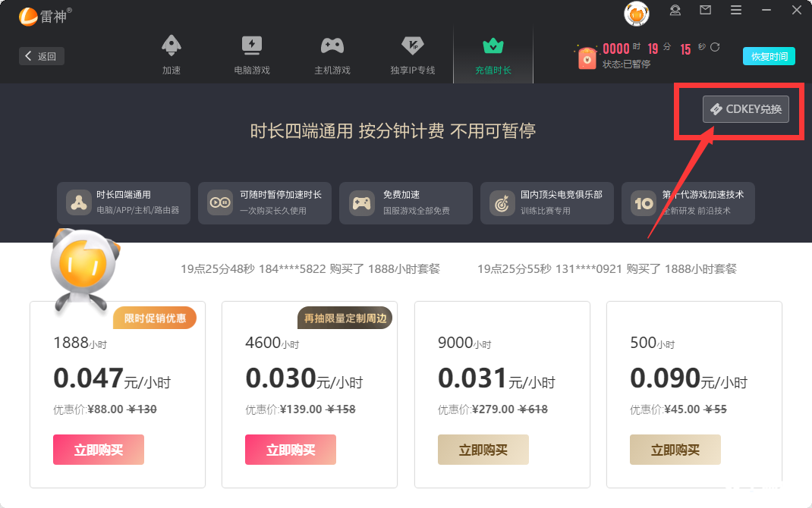Open the hamburger menu
The image size is (812, 508).
735,10
